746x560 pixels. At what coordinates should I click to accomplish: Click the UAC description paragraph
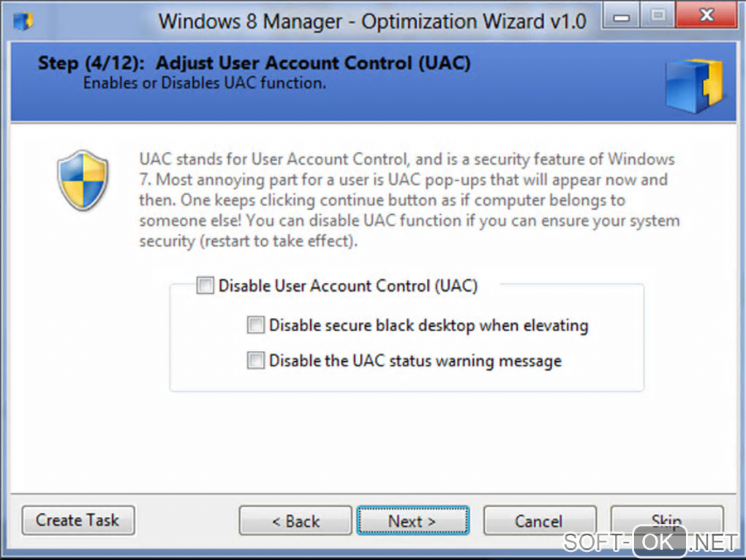408,200
